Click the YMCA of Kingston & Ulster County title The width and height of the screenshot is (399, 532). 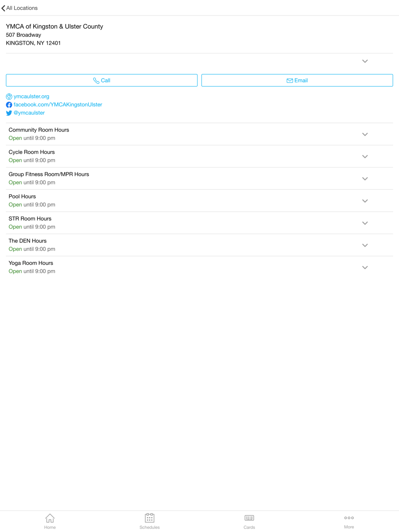(x=54, y=26)
